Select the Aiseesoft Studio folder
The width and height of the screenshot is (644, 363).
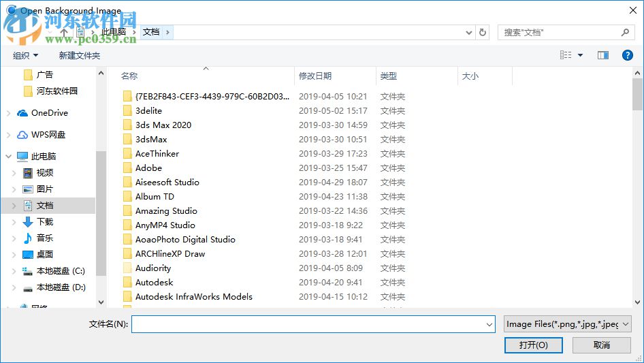pos(167,182)
